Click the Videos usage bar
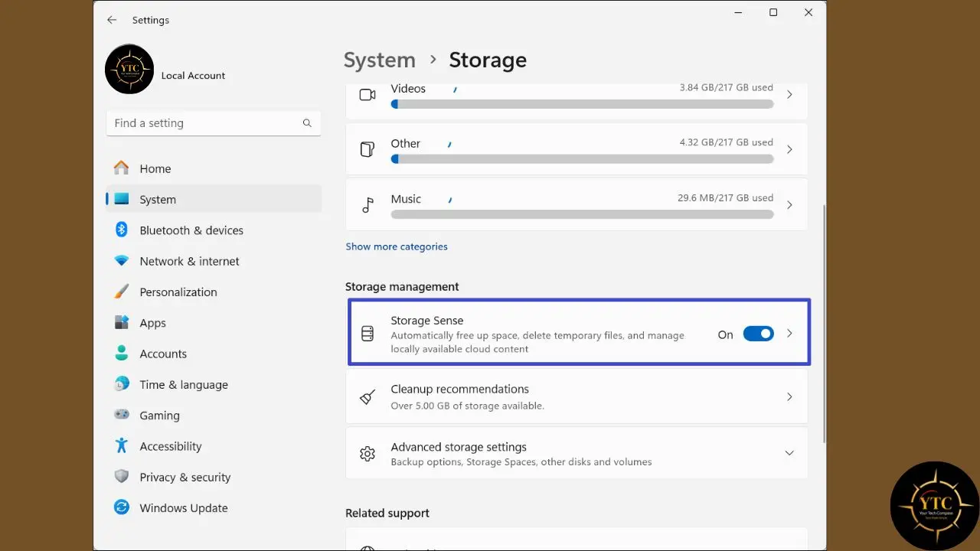This screenshot has height=551, width=980. click(582, 104)
